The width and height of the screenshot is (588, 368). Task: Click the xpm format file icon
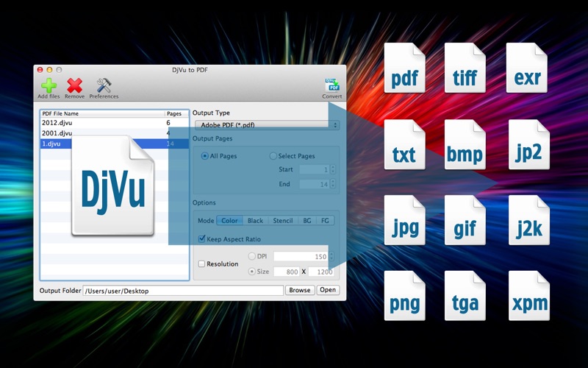point(529,296)
